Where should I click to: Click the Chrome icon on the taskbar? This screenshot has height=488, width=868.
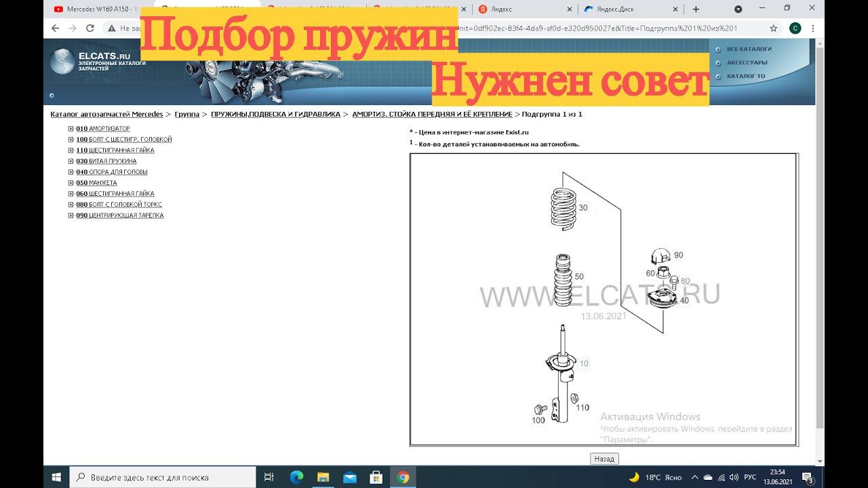(403, 476)
